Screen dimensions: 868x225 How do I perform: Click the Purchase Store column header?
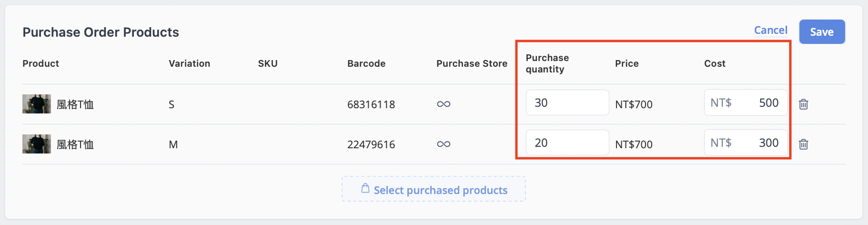click(x=472, y=63)
